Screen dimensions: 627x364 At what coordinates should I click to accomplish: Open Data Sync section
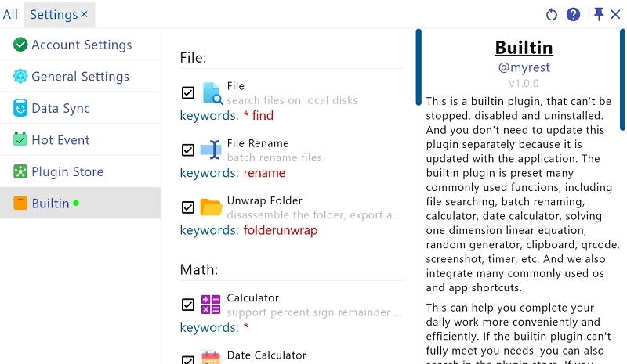[60, 108]
